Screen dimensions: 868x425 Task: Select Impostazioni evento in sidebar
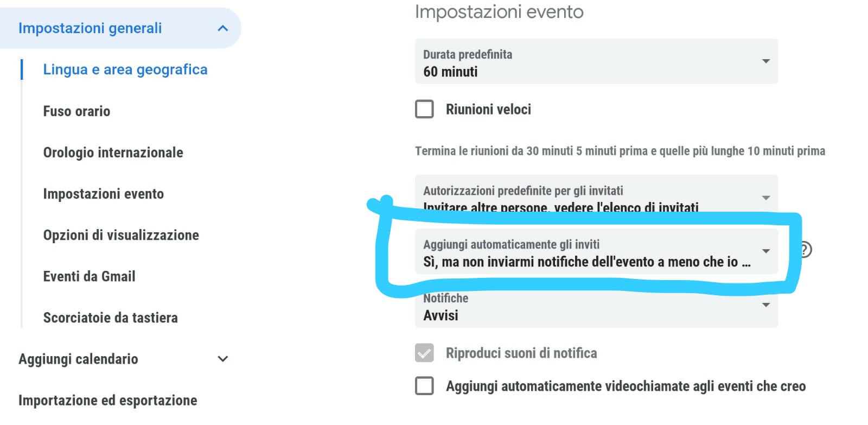(x=103, y=194)
